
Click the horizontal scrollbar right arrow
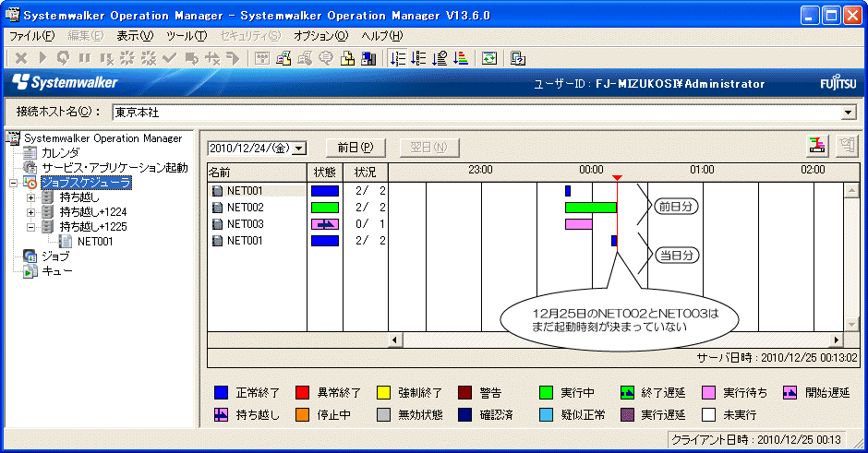[837, 340]
